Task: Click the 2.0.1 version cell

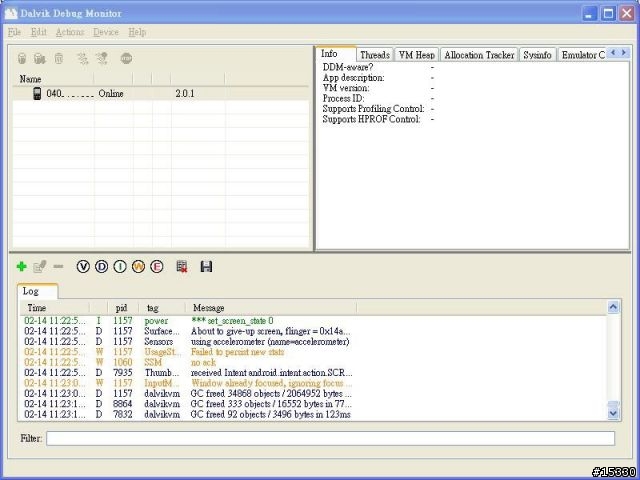Action: (185, 93)
